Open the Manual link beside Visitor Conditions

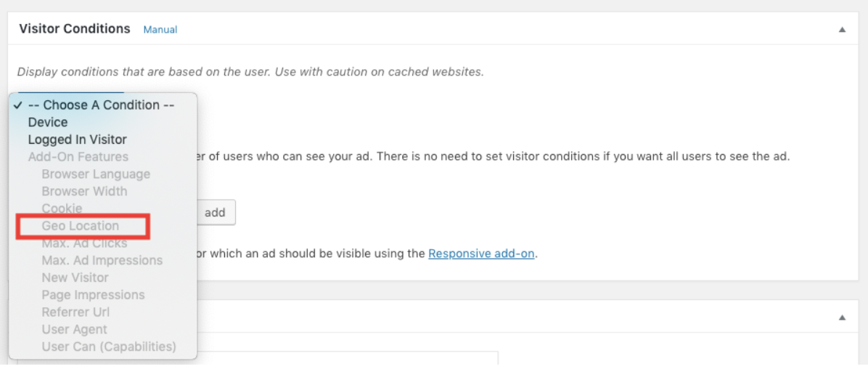pos(160,30)
